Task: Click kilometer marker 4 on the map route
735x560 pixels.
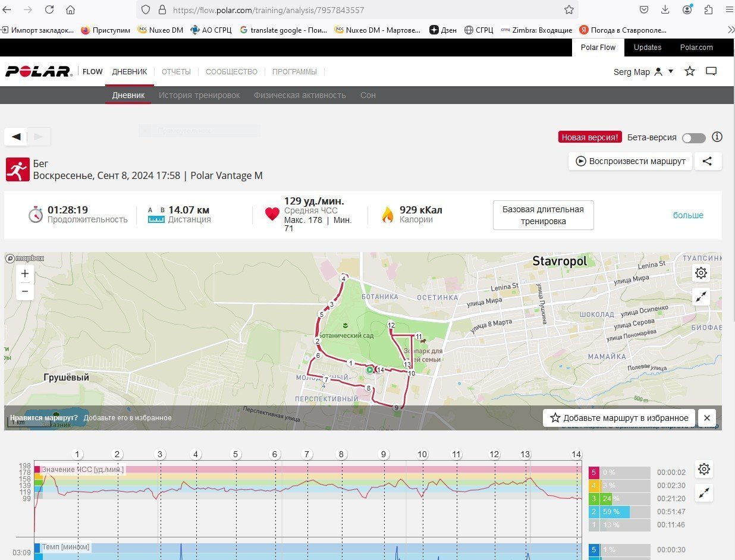Action: [x=344, y=278]
